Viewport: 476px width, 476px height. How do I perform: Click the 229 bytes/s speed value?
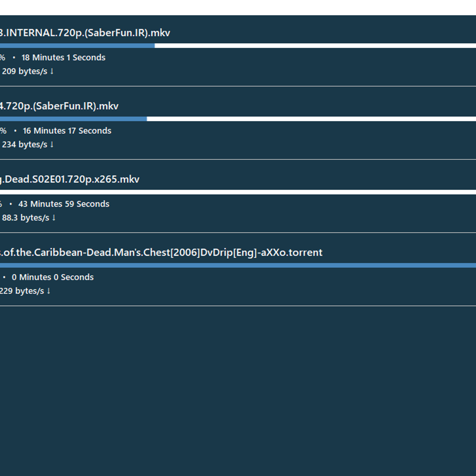[x=22, y=291]
